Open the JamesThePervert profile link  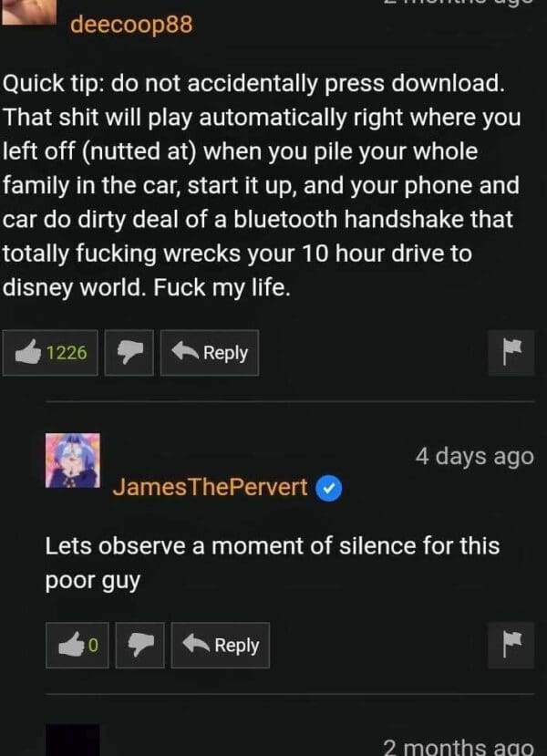point(210,487)
